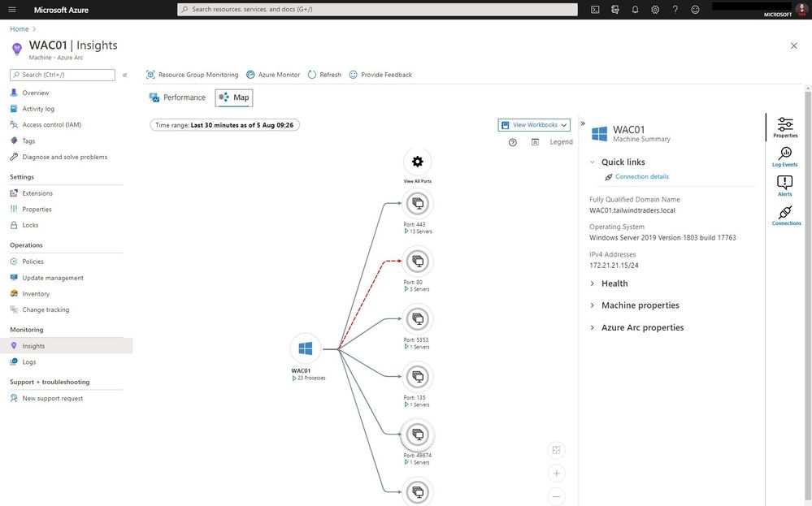
Task: Click the user account avatar
Action: click(x=801, y=8)
